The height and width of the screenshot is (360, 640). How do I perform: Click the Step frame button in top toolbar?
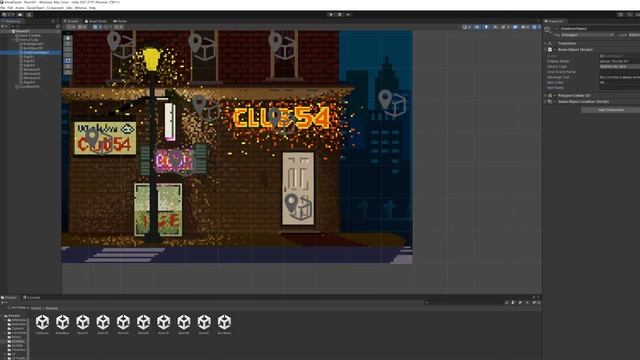click(348, 15)
